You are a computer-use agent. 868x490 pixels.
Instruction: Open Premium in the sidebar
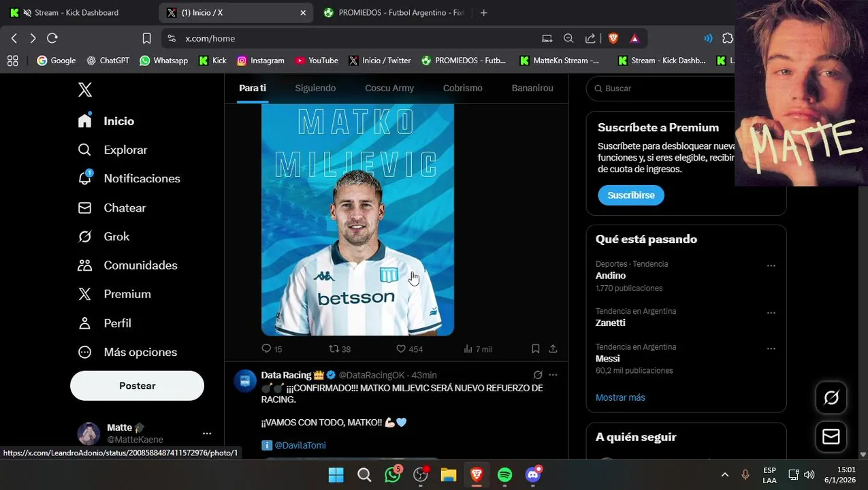tap(114, 294)
